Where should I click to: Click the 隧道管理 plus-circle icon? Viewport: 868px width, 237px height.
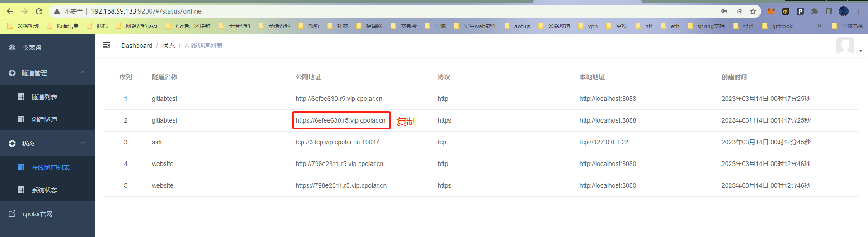[12, 73]
